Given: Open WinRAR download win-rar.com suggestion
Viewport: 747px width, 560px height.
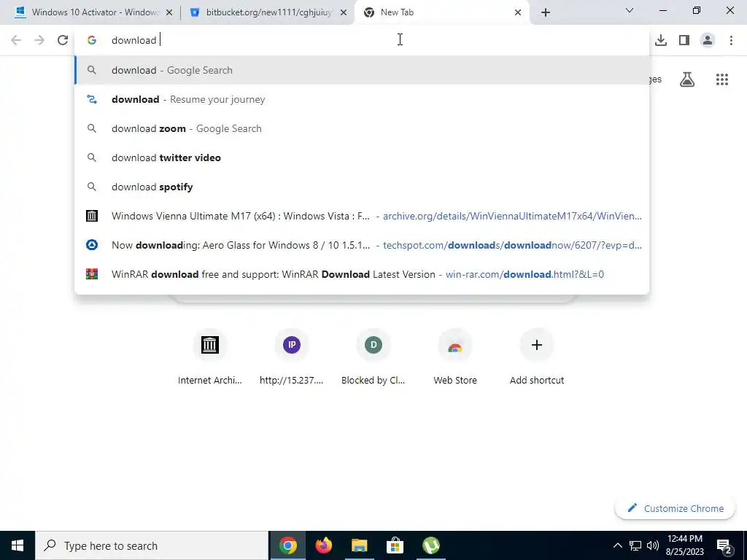Looking at the screenshot, I should [362, 274].
